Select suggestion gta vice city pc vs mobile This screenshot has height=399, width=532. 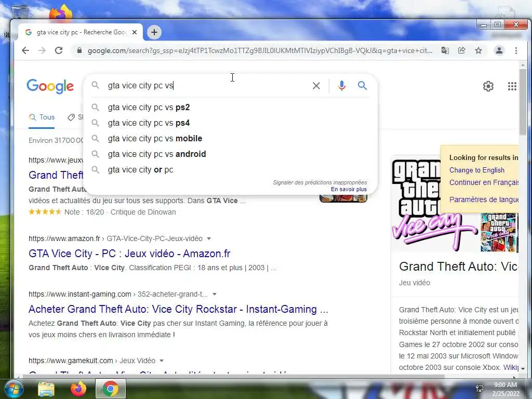[x=230, y=138]
